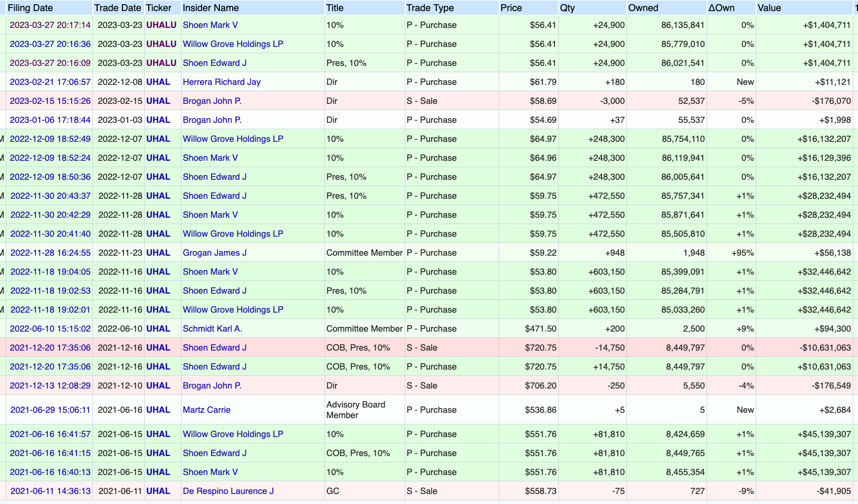Open filing dated 2023-03-27 20:16:36
The image size is (858, 504).
[x=50, y=44]
